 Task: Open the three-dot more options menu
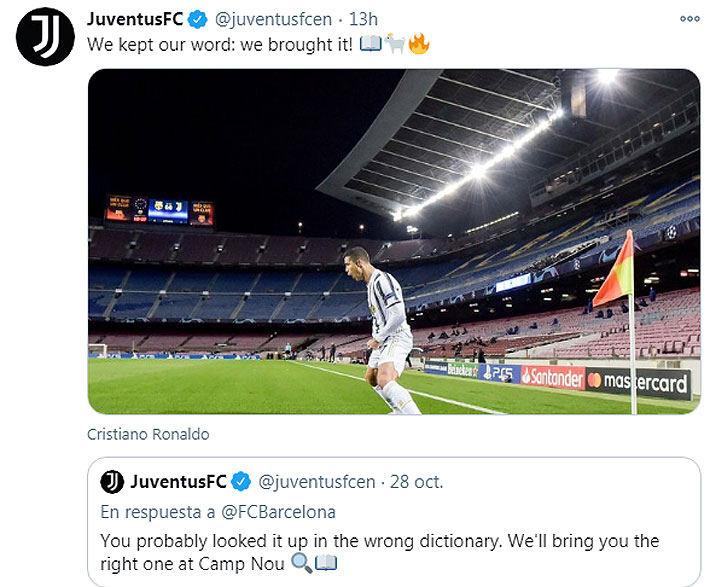[x=689, y=19]
